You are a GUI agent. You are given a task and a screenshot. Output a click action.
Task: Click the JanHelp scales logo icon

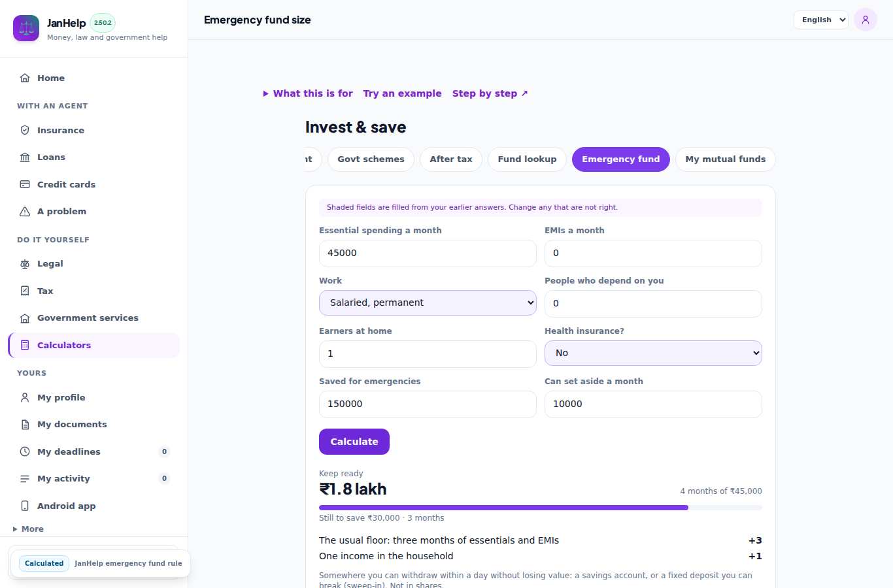pyautogui.click(x=26, y=28)
